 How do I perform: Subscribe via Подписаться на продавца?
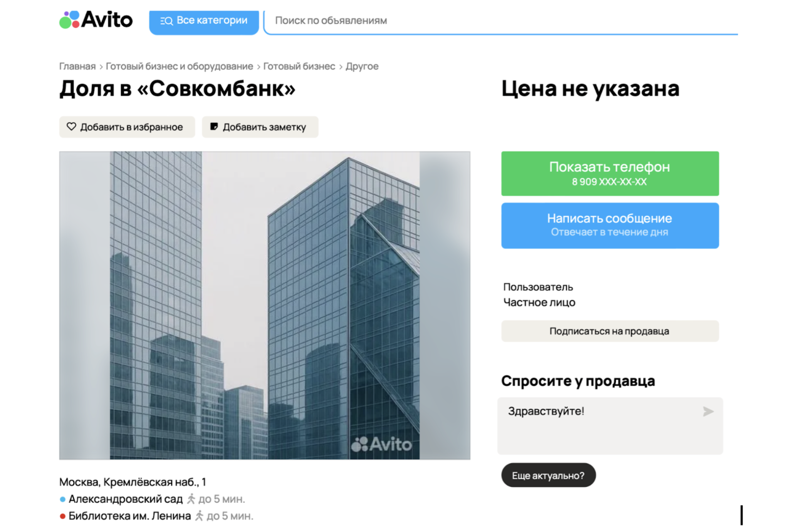pos(609,331)
